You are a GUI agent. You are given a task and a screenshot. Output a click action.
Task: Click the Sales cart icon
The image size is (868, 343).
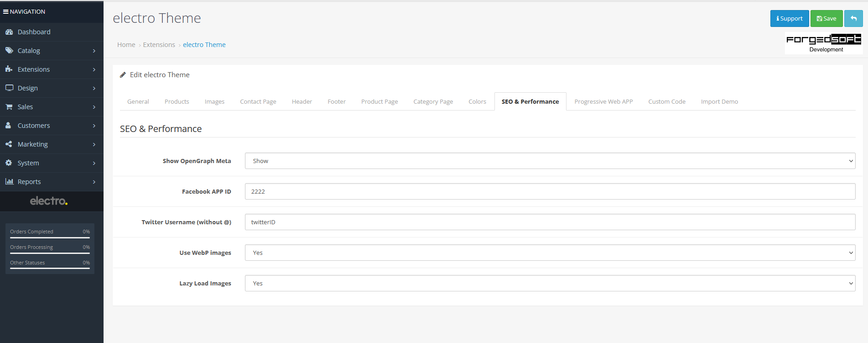pos(9,107)
